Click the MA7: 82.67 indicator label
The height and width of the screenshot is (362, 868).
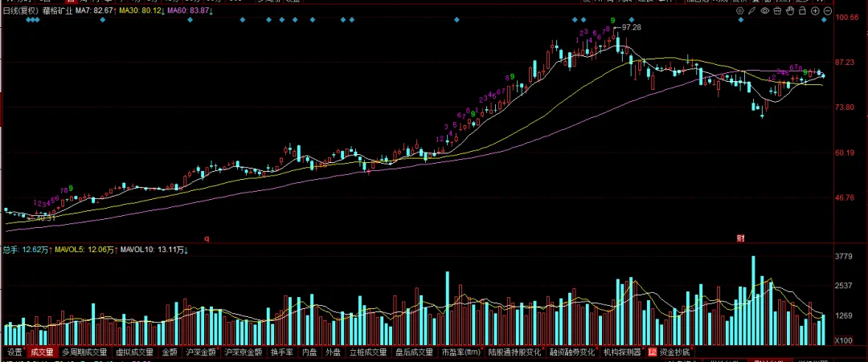click(x=95, y=10)
